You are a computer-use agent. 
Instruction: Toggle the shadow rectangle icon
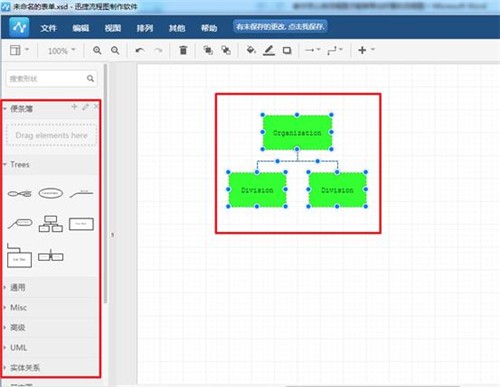point(287,50)
